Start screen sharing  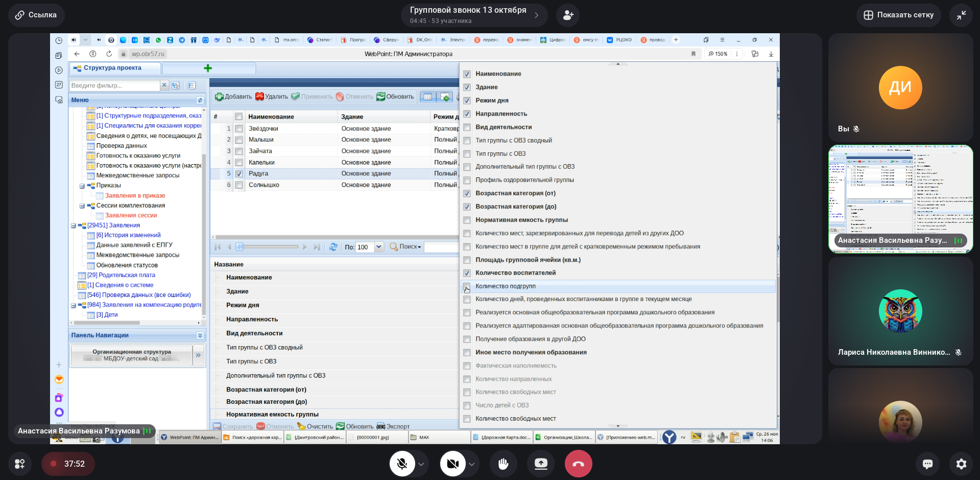point(540,464)
